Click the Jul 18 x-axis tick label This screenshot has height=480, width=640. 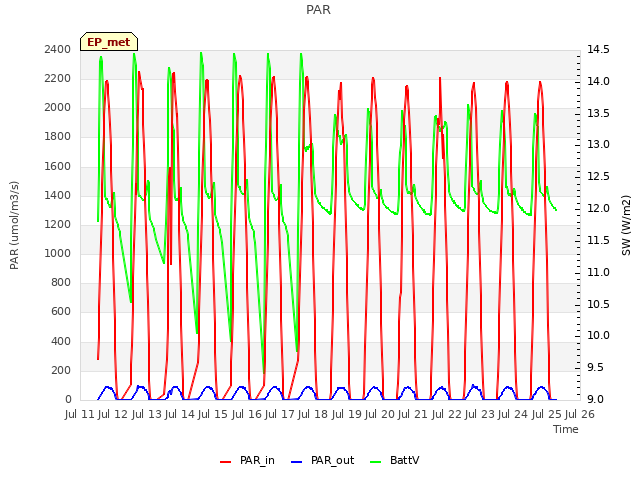(313, 414)
